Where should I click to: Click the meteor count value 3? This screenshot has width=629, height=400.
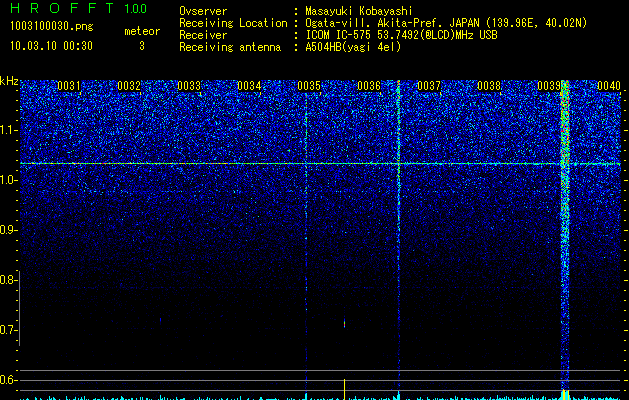pos(142,46)
